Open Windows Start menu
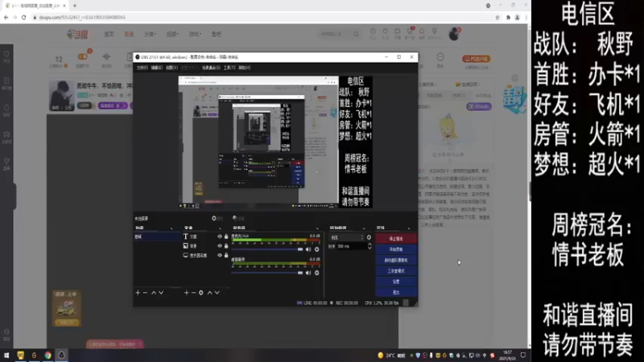 pos(6,356)
